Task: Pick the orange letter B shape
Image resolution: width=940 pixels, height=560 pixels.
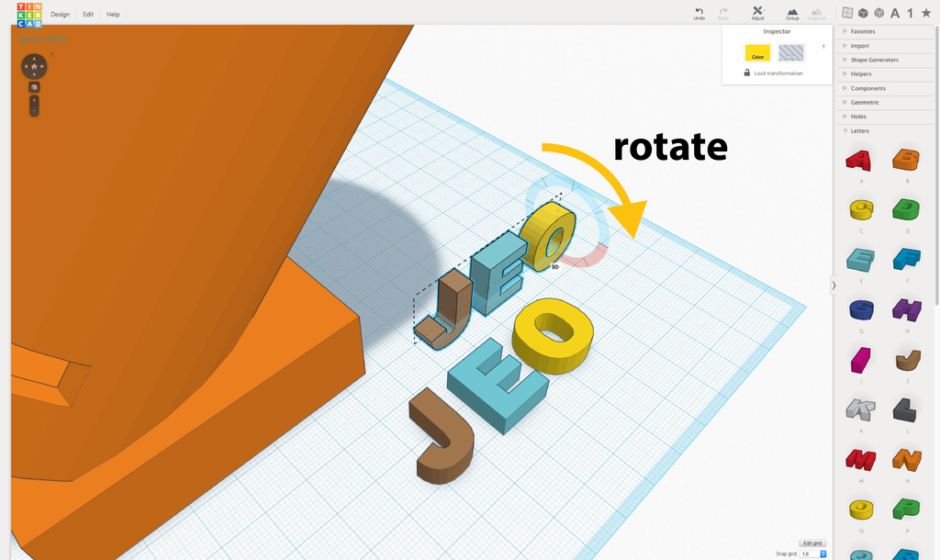Action: [906, 160]
